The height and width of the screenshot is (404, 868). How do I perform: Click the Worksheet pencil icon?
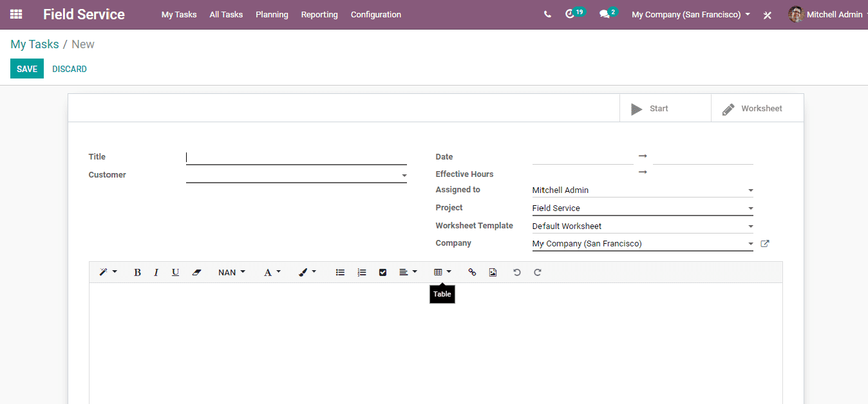[728, 109]
